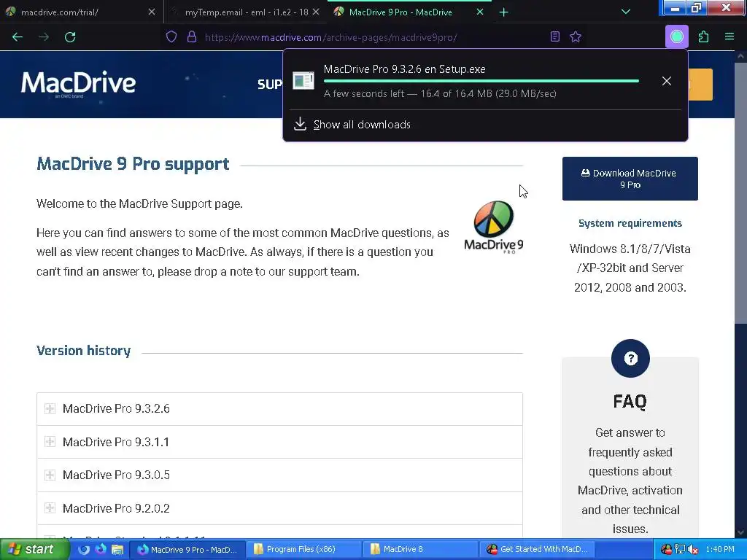Click the muted volume tray icon
Viewport: 747px width, 560px height.
pos(693,550)
